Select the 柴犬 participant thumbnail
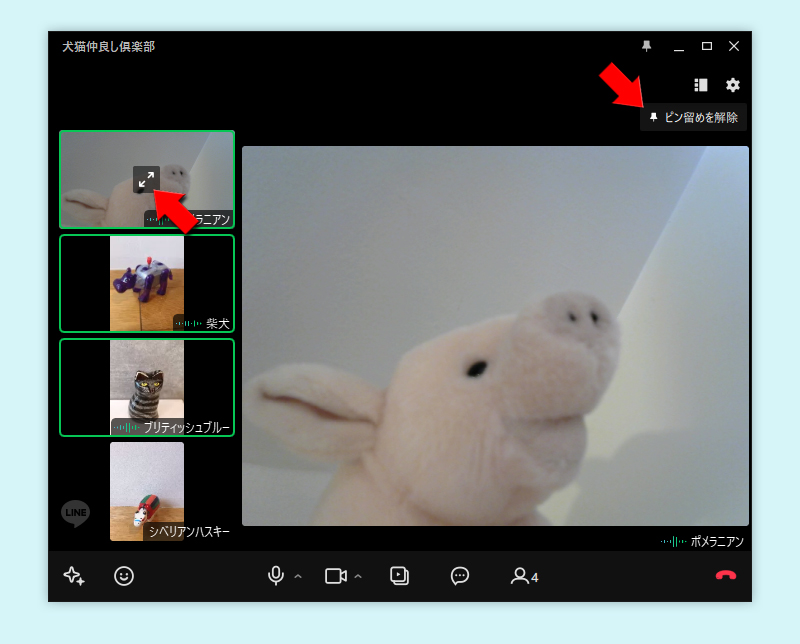Image resolution: width=800 pixels, height=644 pixels. point(147,283)
